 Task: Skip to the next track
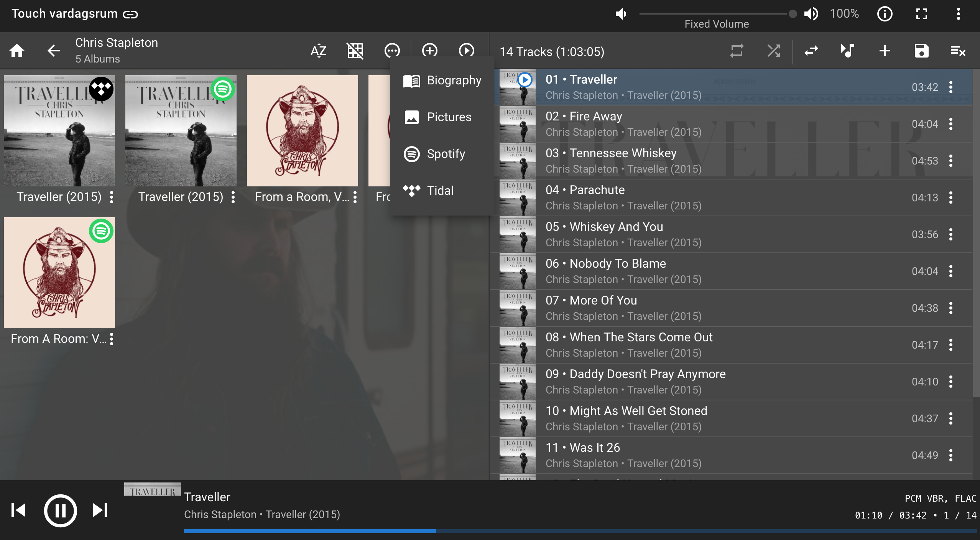(x=100, y=510)
